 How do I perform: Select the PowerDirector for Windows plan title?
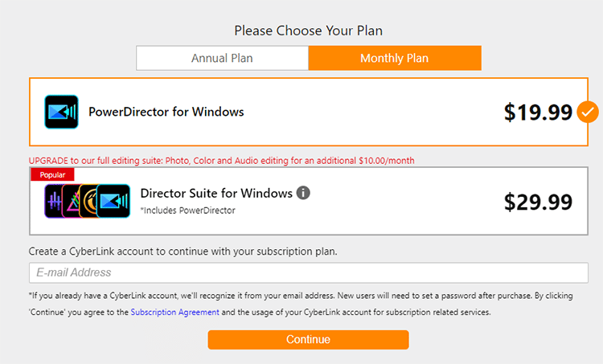click(x=166, y=112)
